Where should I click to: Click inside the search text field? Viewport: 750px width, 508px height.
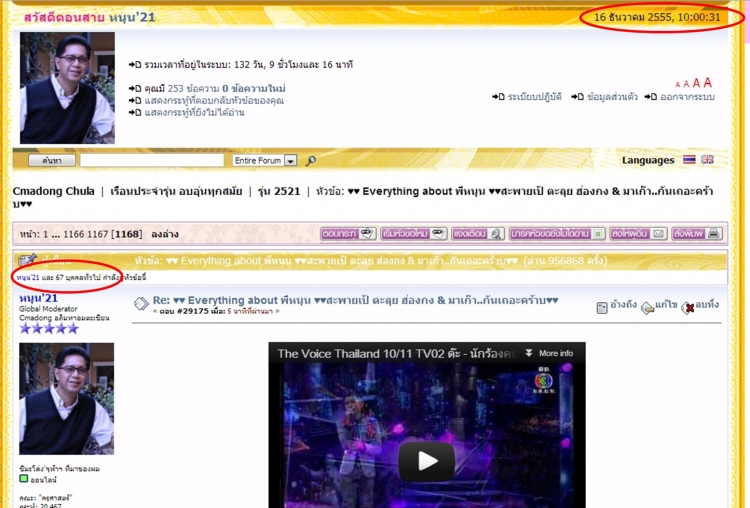tap(152, 161)
